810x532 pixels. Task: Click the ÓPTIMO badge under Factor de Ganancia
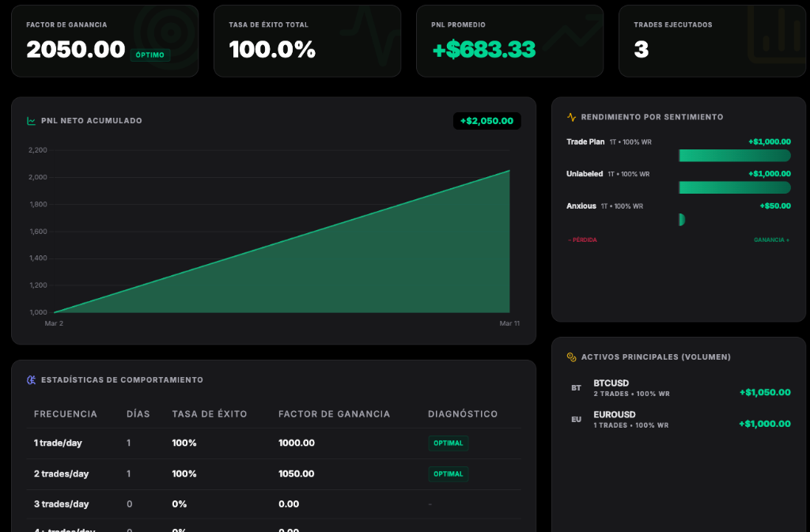click(x=150, y=55)
